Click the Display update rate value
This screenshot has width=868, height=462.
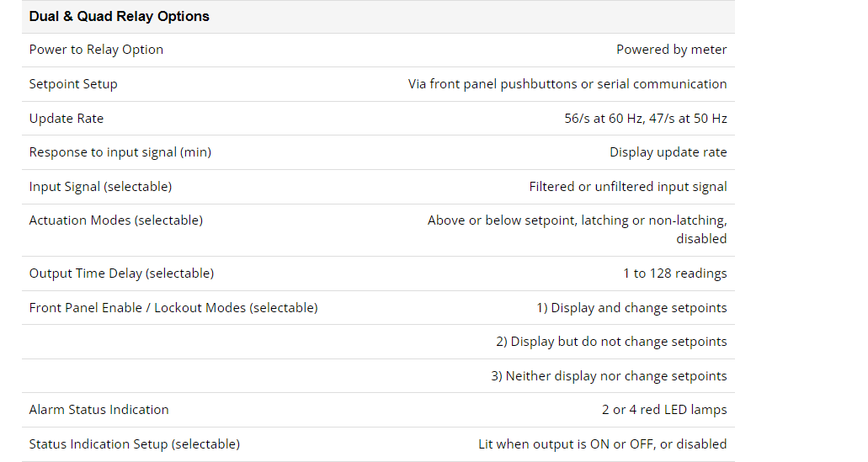[x=668, y=152]
